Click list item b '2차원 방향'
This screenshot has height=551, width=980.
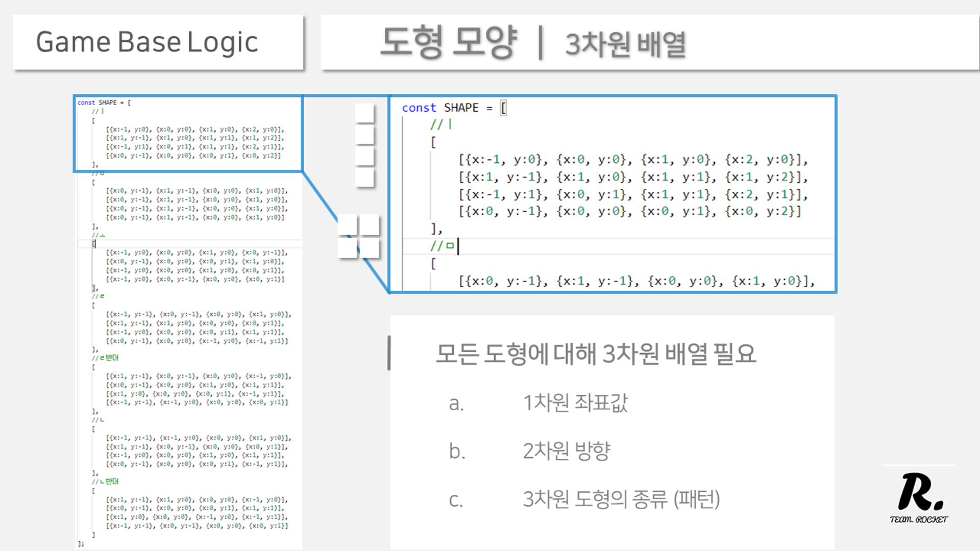click(566, 450)
